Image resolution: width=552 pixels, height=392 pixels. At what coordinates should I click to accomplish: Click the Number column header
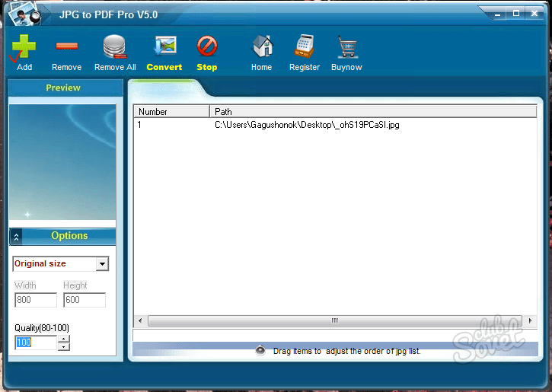pos(171,112)
